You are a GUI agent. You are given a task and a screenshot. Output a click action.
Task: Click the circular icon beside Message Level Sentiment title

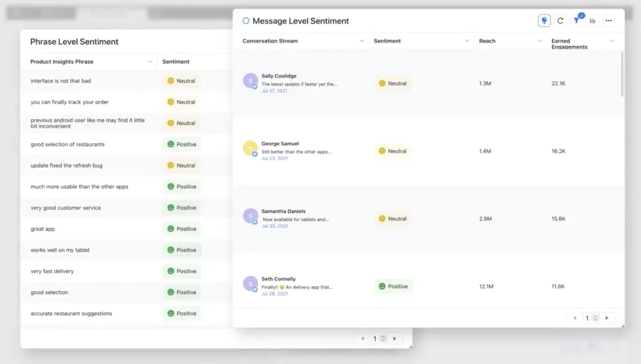(x=245, y=20)
